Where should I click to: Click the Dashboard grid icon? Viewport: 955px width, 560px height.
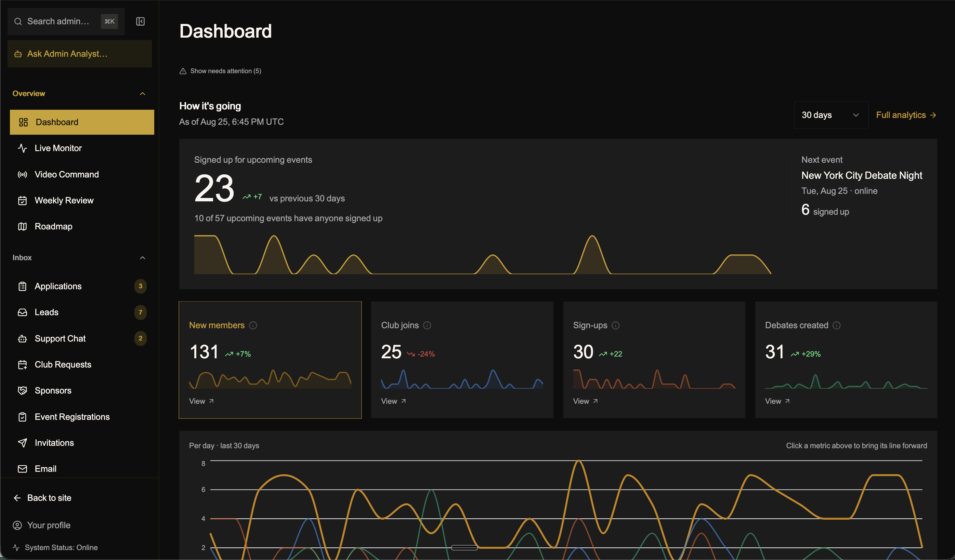coord(23,122)
